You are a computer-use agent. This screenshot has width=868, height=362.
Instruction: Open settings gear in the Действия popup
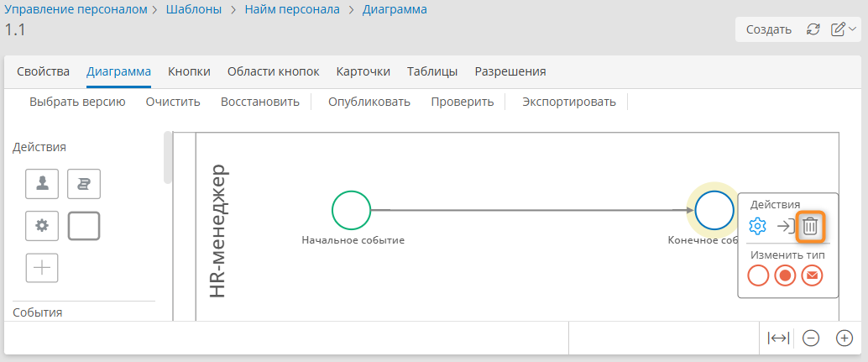coord(757,226)
